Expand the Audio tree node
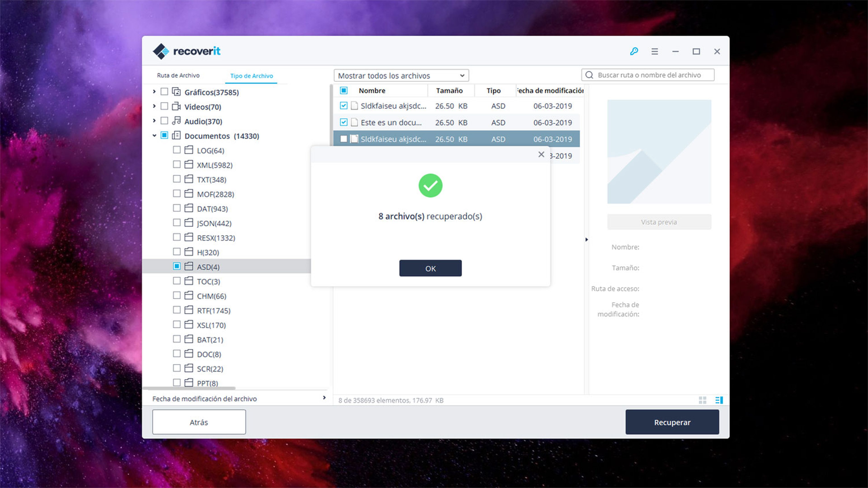 coord(154,121)
